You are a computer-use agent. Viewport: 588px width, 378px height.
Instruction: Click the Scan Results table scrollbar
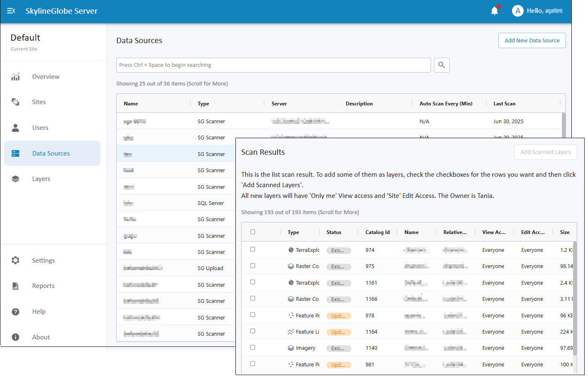click(575, 298)
